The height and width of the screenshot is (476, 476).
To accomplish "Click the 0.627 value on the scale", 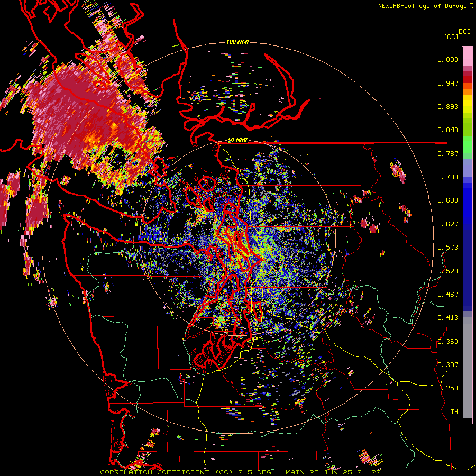I will click(x=448, y=224).
